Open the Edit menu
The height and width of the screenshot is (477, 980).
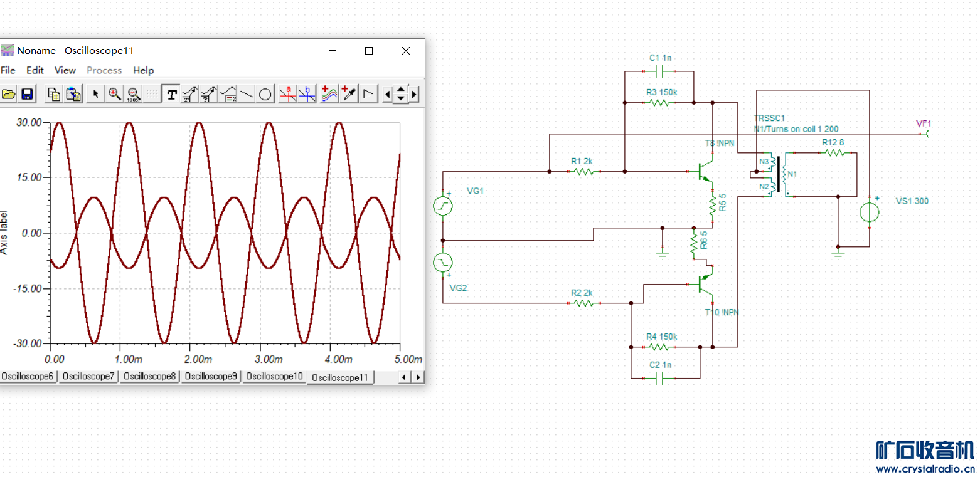point(35,70)
